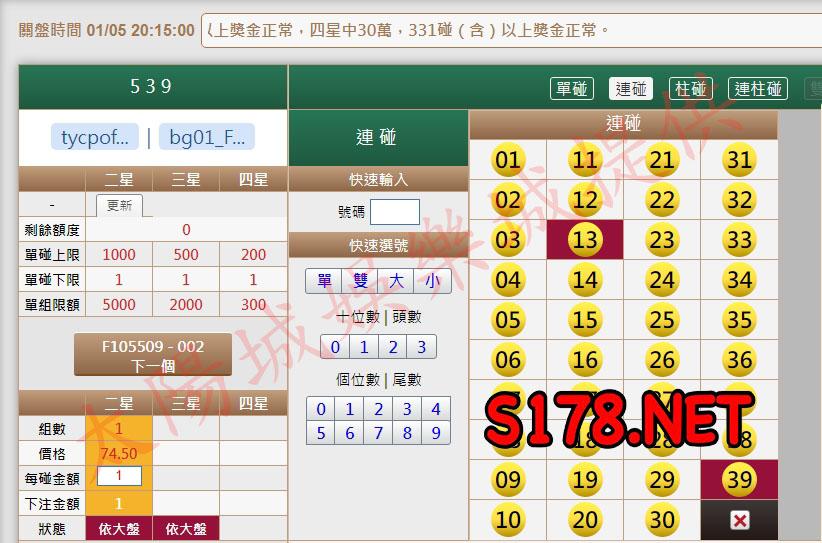Pick units digit 5 in 個位數
This screenshot has height=543, width=822.
[x=321, y=433]
